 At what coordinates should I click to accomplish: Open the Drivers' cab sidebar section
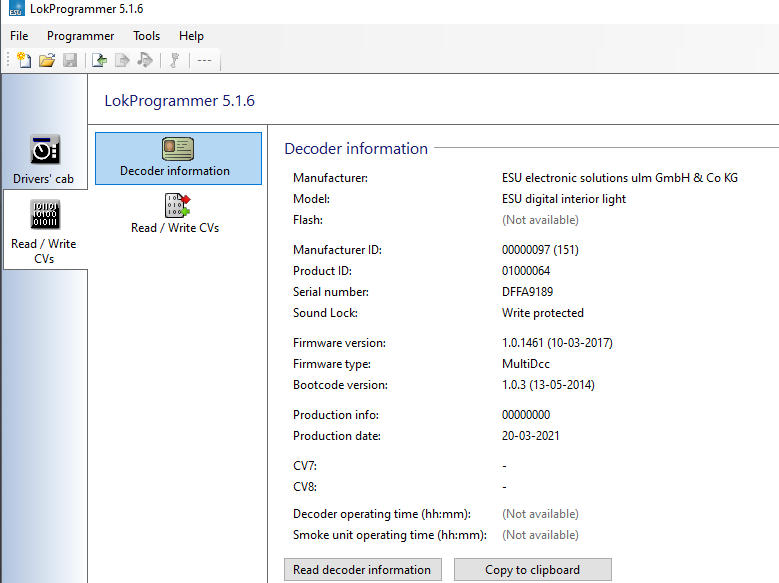(44, 160)
